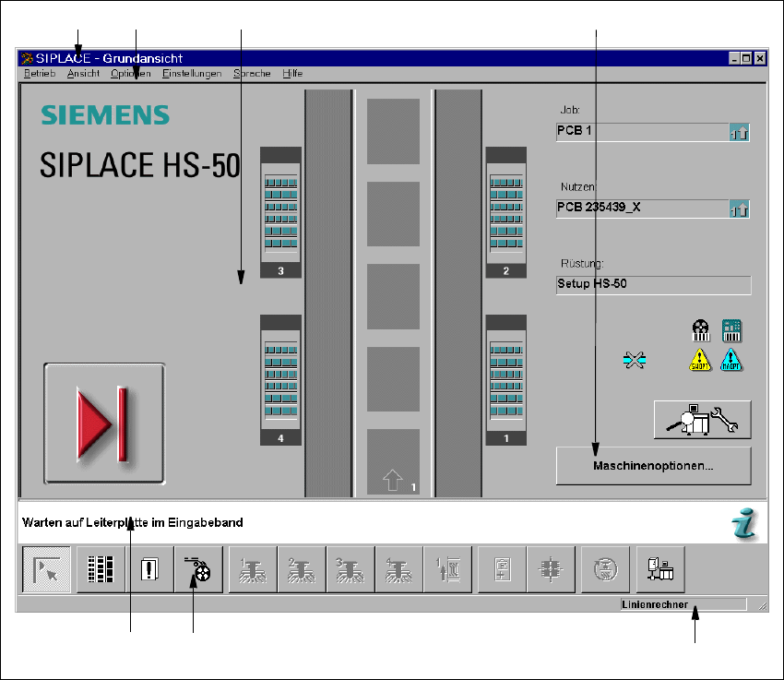784x680 pixels.
Task: Select the Nutzen field PCB 235439_X
Action: click(x=643, y=209)
